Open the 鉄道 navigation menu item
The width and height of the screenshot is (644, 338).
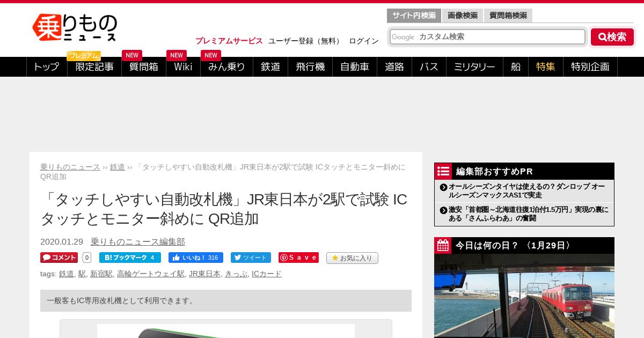pos(270,67)
